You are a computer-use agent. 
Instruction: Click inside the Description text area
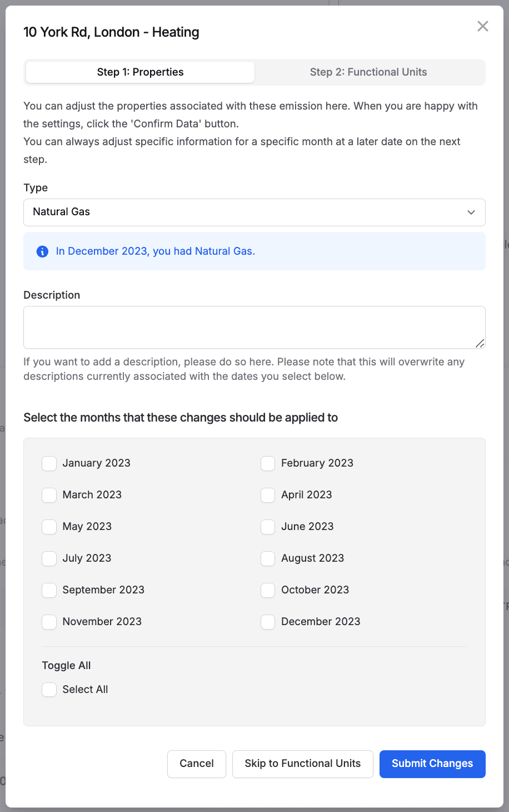pyautogui.click(x=254, y=327)
